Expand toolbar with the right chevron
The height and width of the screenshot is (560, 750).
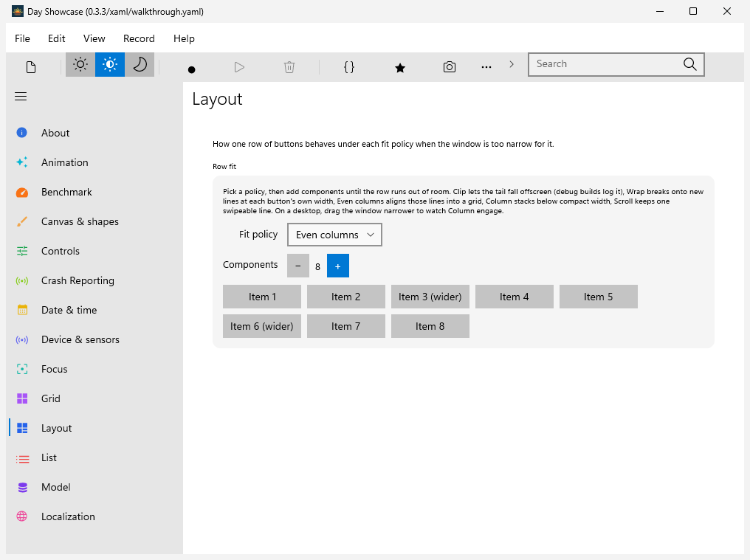(512, 64)
